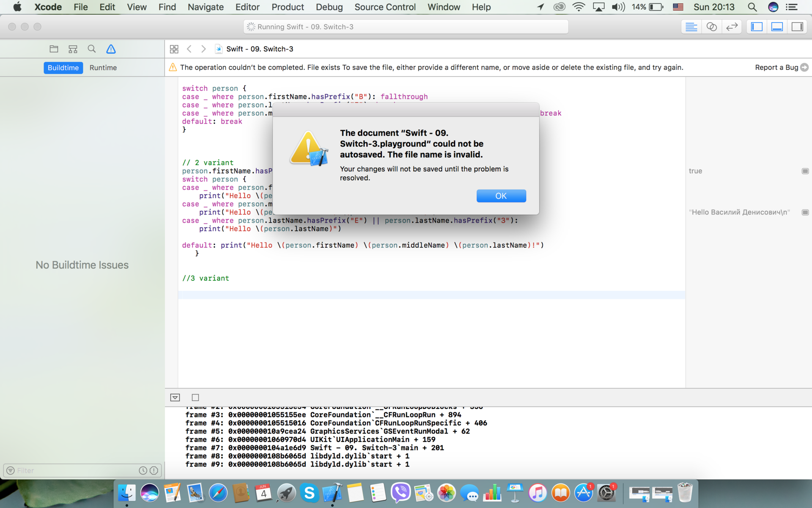
Task: Click the Swift - 09. Switch-3 jump bar item
Action: point(254,49)
